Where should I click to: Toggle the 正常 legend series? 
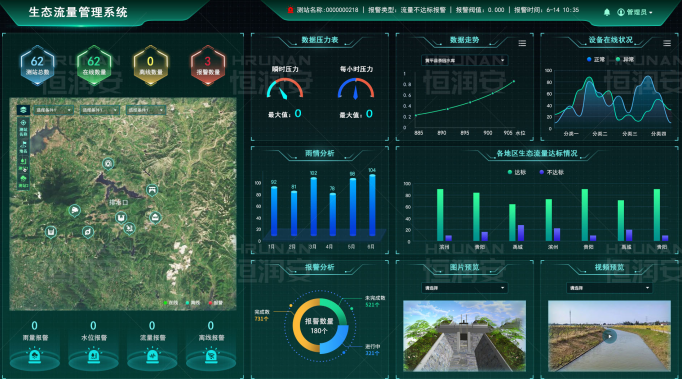tap(595, 59)
